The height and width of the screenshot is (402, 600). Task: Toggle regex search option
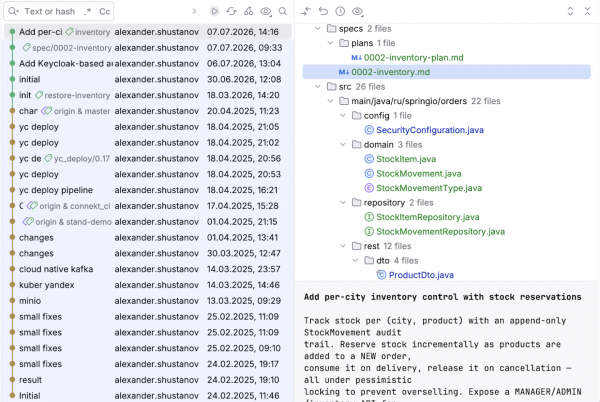(88, 11)
